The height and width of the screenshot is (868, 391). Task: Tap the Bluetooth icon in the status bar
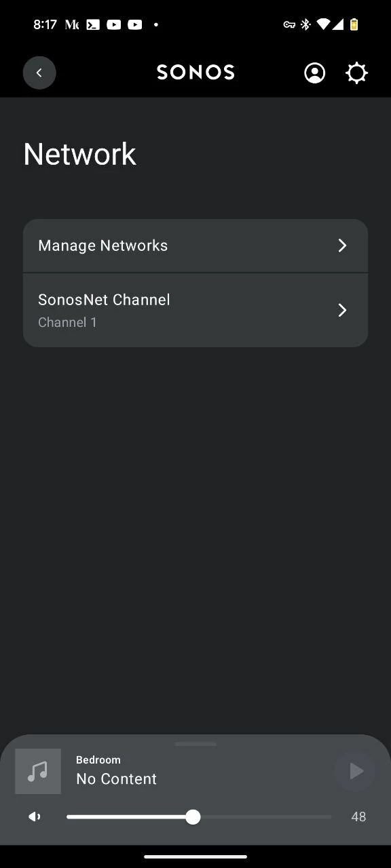(x=305, y=24)
